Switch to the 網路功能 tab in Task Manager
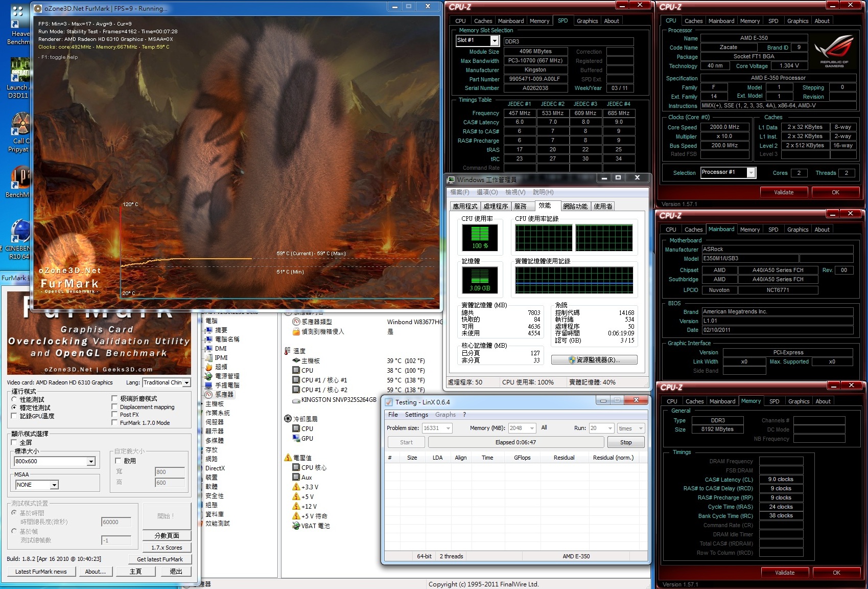This screenshot has width=868, height=589. point(575,207)
